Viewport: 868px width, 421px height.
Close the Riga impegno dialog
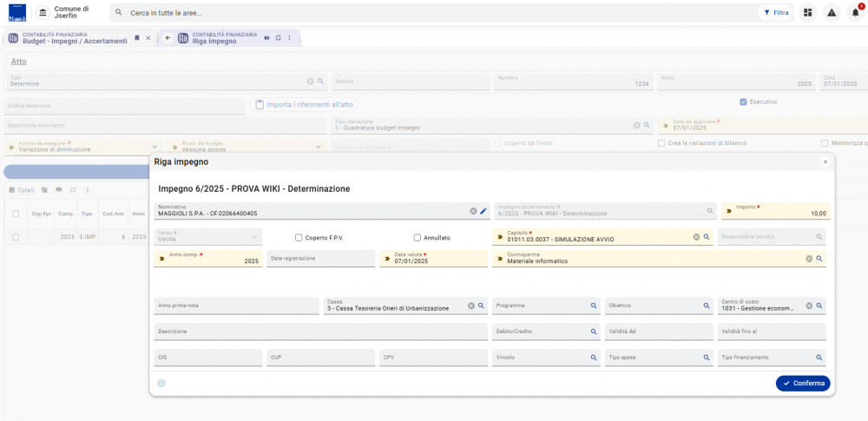click(825, 161)
